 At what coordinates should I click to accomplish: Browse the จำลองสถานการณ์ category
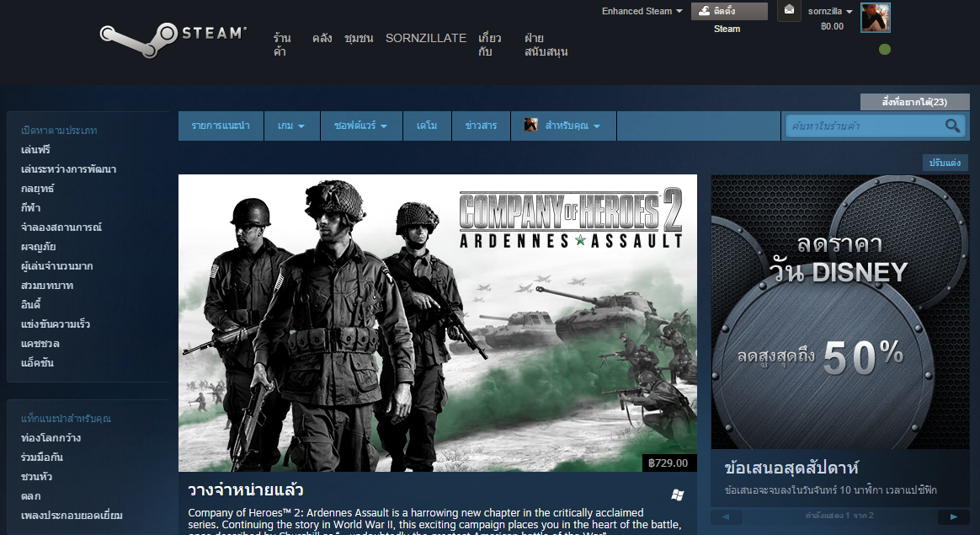pos(61,227)
